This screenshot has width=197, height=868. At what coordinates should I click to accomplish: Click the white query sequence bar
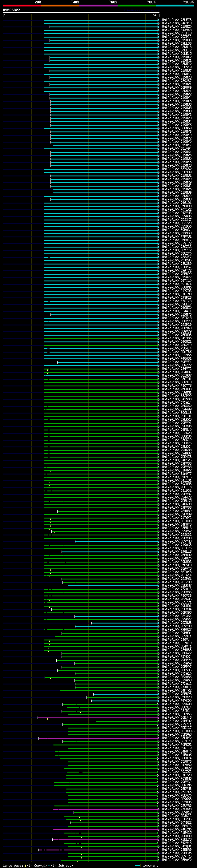(x=81, y=13)
